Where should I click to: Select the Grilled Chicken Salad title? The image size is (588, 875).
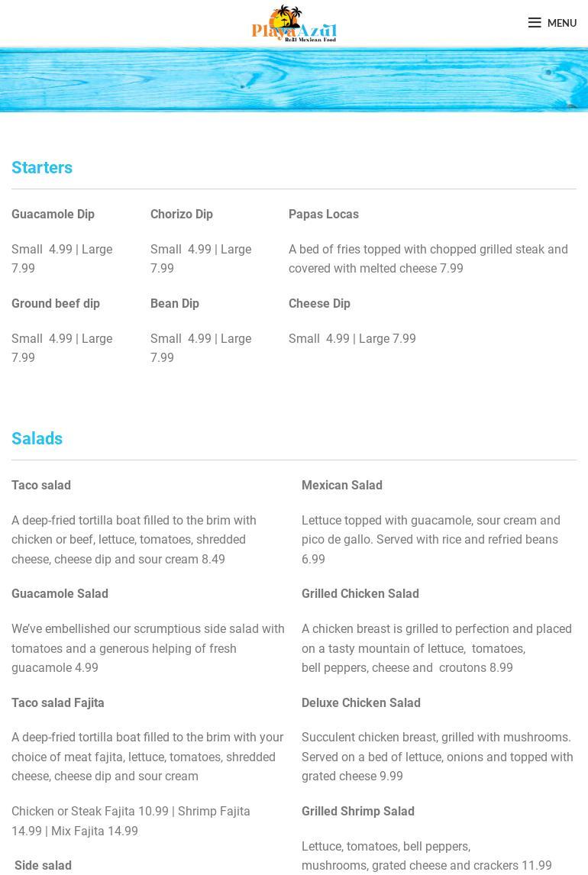[x=360, y=593]
